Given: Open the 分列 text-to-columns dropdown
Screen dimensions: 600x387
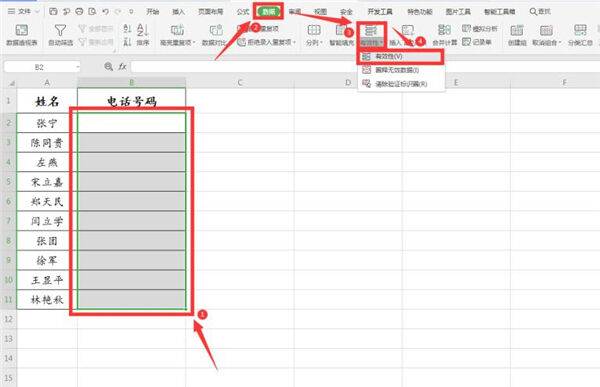Looking at the screenshot, I should (314, 34).
